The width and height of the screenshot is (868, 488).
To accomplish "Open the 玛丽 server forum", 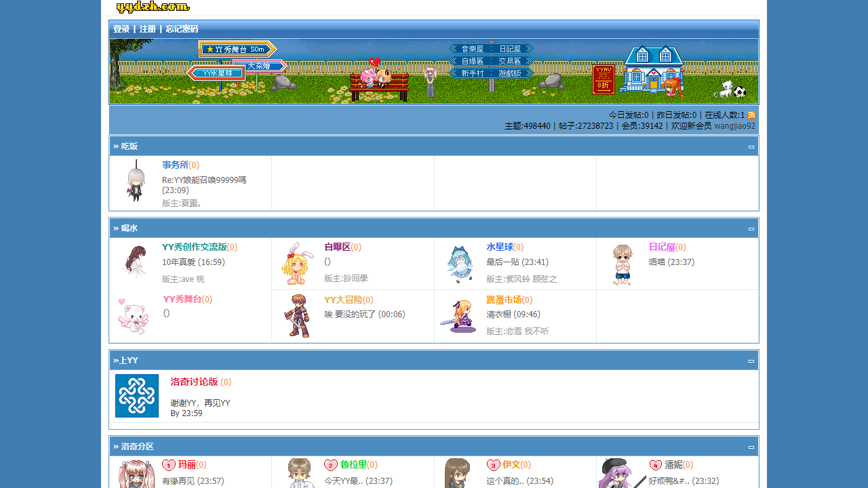I will (186, 465).
